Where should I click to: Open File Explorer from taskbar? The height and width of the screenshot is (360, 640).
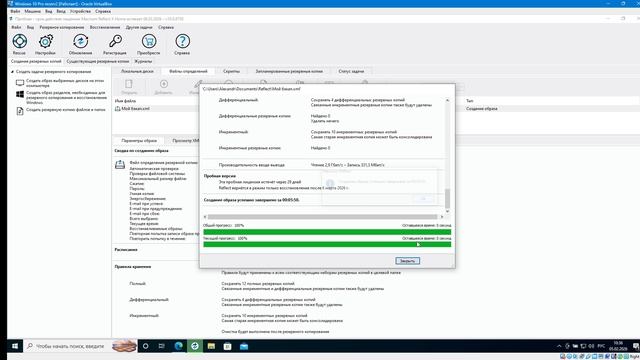(x=211, y=346)
